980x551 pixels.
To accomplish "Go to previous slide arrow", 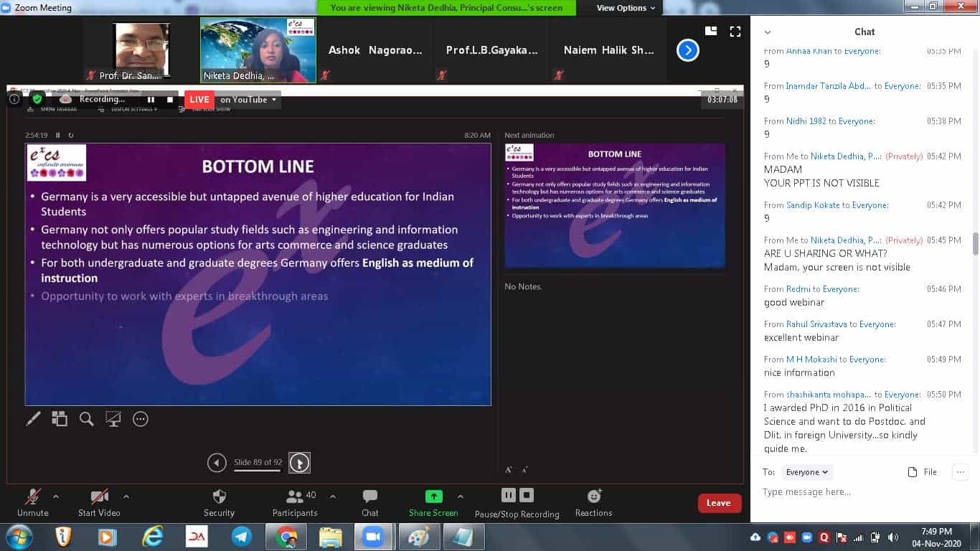I will [217, 463].
